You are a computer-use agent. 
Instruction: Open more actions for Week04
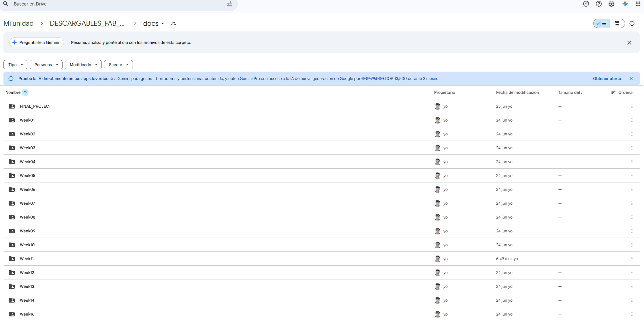click(x=632, y=162)
